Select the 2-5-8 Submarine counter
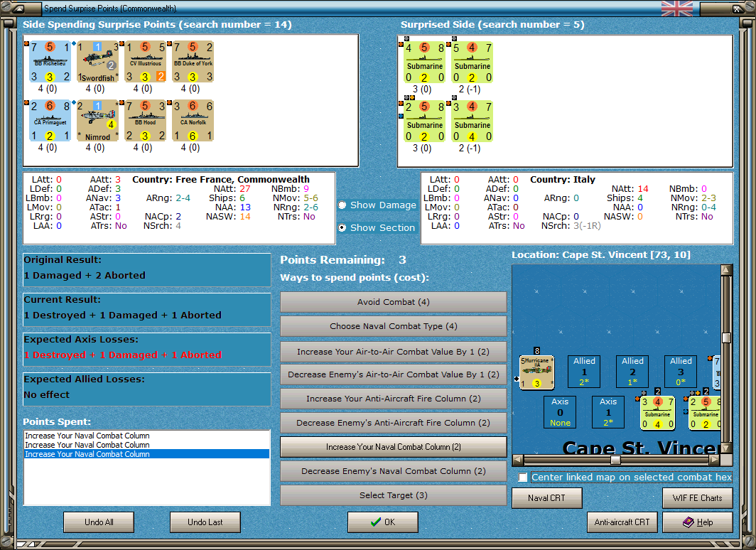Viewport: 756px width, 550px height. click(x=424, y=121)
